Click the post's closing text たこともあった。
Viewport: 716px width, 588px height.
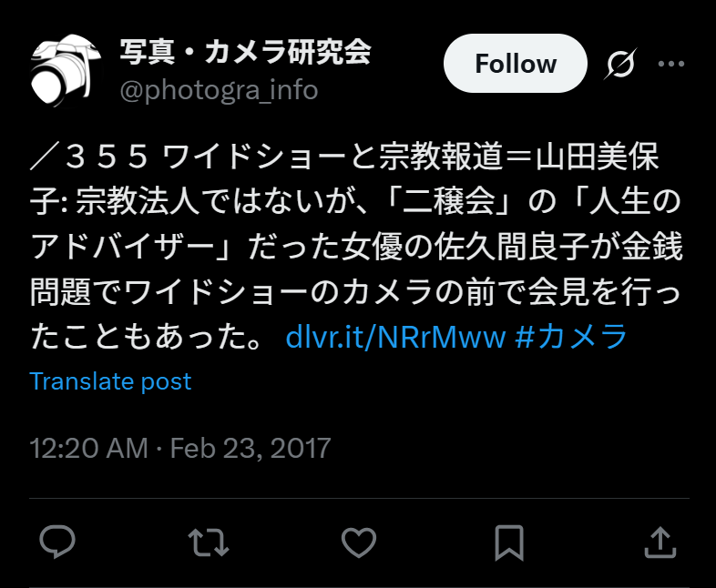coord(146,337)
